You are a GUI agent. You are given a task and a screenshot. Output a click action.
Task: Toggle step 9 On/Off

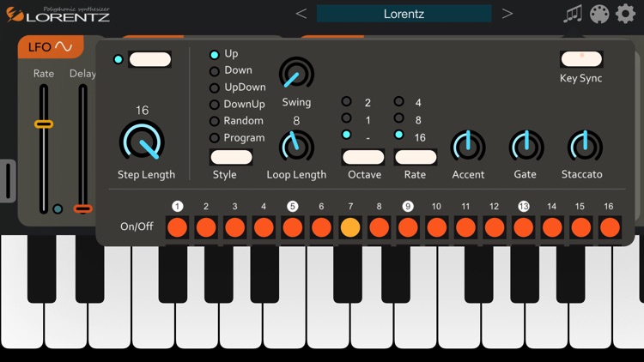pyautogui.click(x=408, y=227)
